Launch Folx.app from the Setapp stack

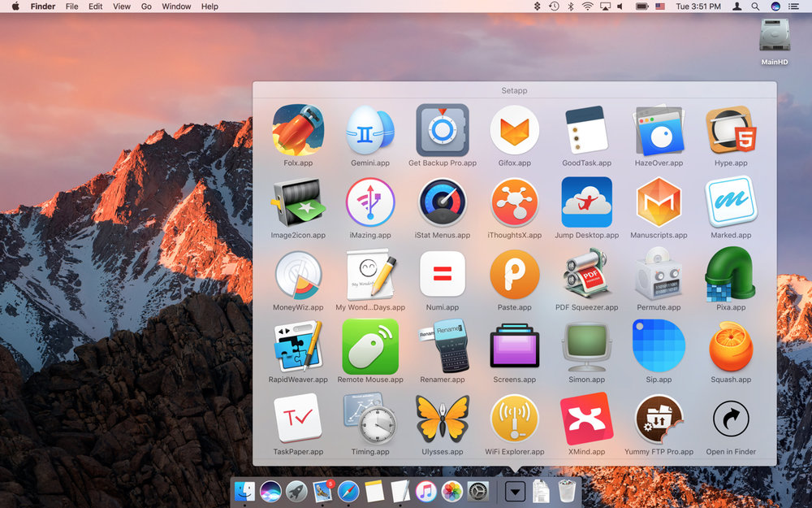(x=298, y=130)
